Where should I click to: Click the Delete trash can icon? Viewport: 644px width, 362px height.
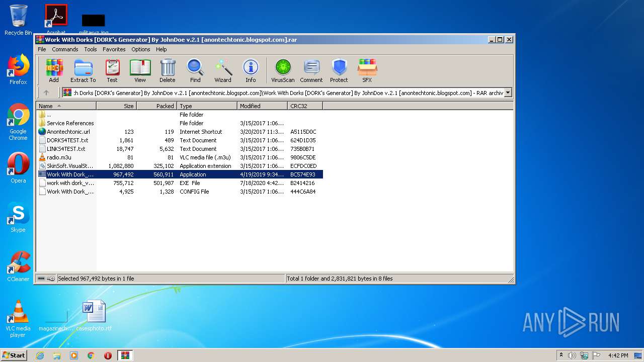tap(168, 70)
